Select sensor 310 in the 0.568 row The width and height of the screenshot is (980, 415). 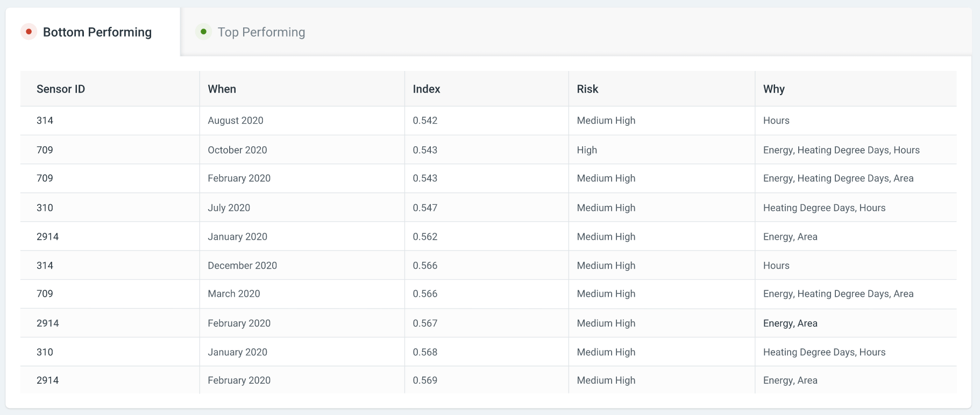[x=45, y=353]
